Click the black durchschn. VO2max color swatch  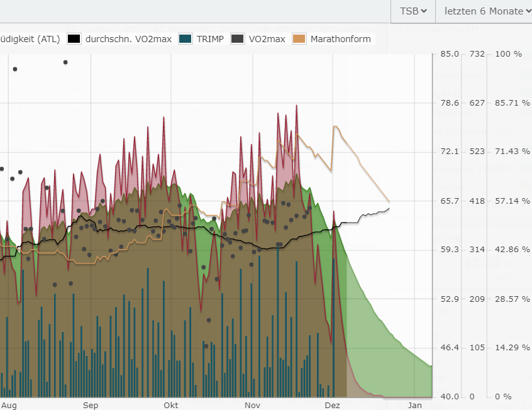point(74,39)
